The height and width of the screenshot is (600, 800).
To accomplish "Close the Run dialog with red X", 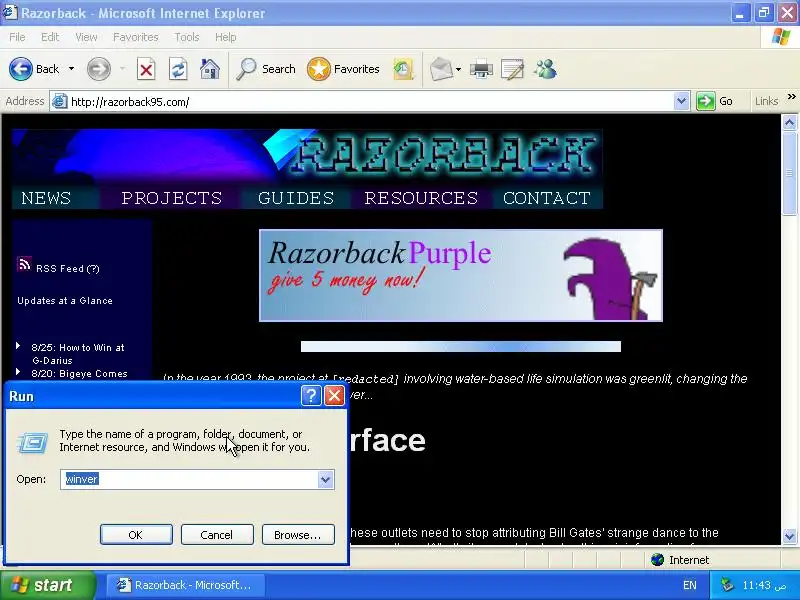I will (x=335, y=395).
